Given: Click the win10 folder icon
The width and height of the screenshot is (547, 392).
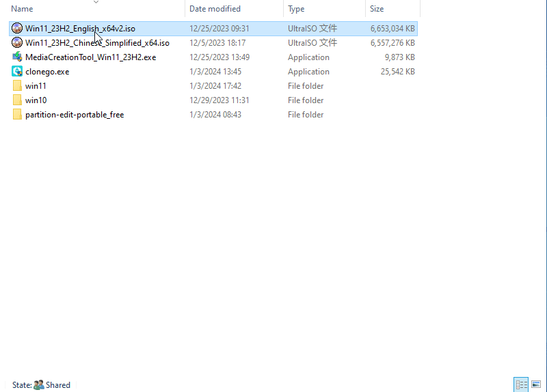Looking at the screenshot, I should [x=16, y=100].
